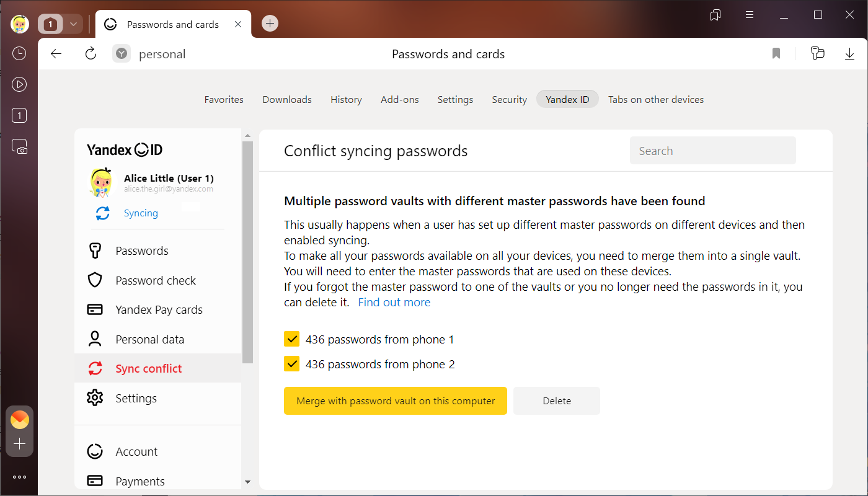Reload the page with refresh icon
868x496 pixels.
click(x=91, y=54)
